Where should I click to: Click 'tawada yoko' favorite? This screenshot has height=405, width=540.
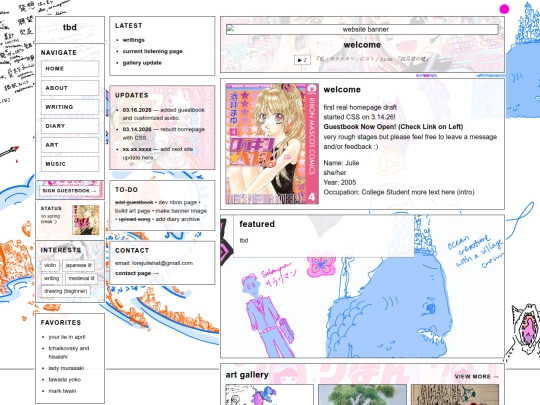click(65, 380)
